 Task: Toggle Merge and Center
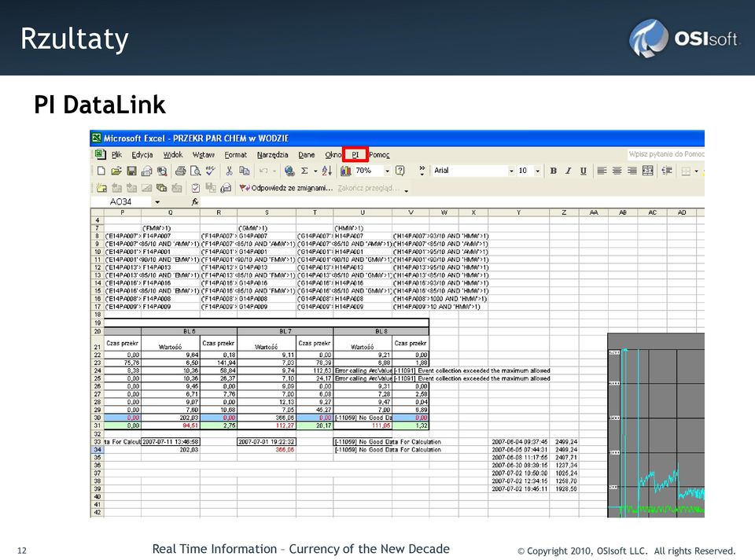pyautogui.click(x=647, y=171)
